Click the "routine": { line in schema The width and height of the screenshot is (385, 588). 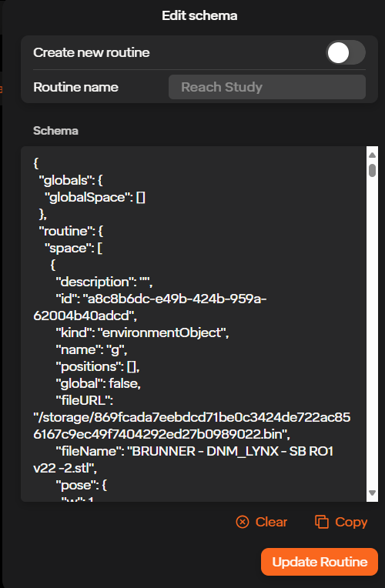(x=71, y=231)
